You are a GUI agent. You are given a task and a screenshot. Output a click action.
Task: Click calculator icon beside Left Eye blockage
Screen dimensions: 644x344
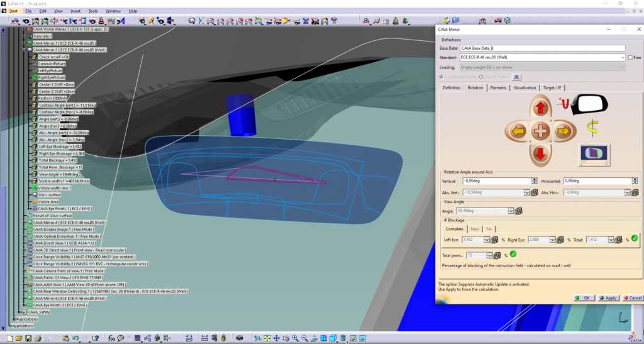click(x=494, y=240)
